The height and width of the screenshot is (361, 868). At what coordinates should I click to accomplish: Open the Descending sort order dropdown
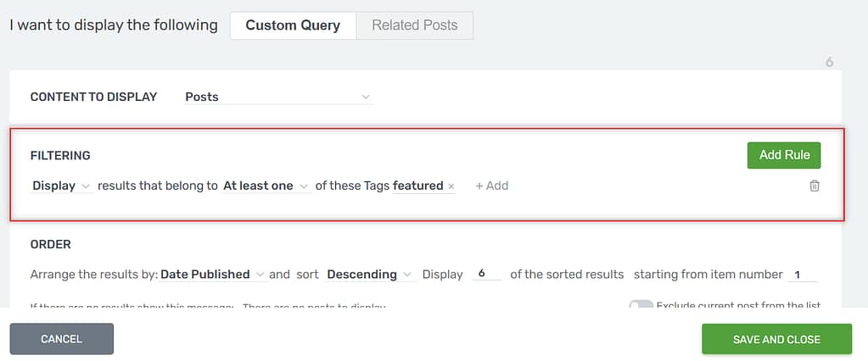[x=369, y=275]
